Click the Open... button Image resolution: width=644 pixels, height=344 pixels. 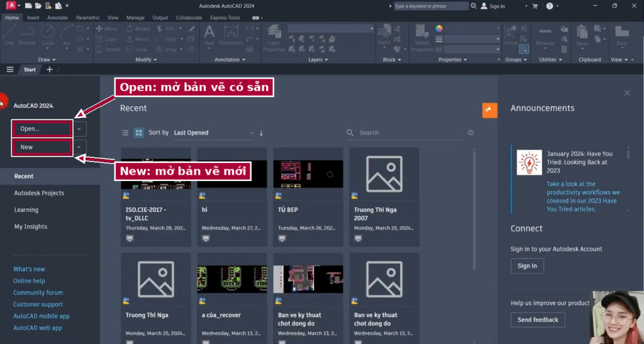[42, 129]
